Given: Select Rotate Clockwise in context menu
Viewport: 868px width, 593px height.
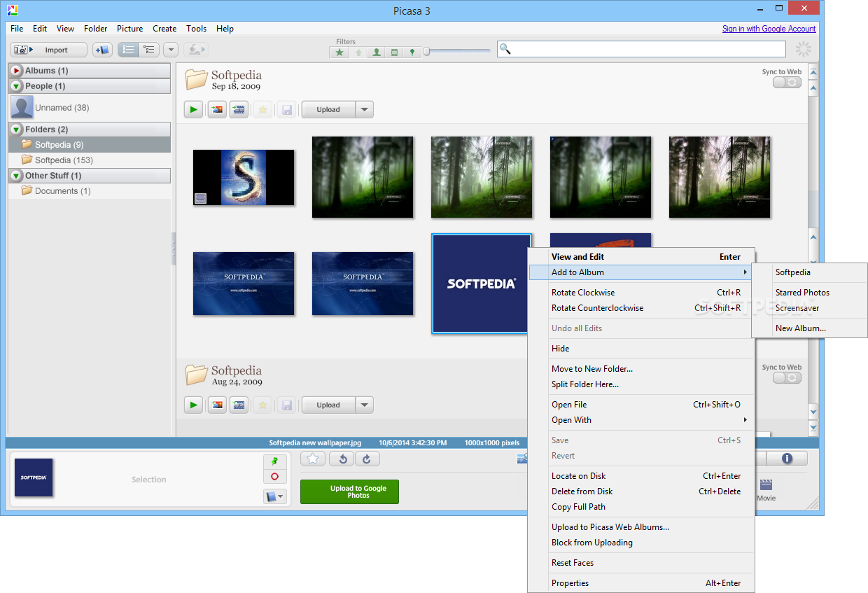Looking at the screenshot, I should 641,293.
